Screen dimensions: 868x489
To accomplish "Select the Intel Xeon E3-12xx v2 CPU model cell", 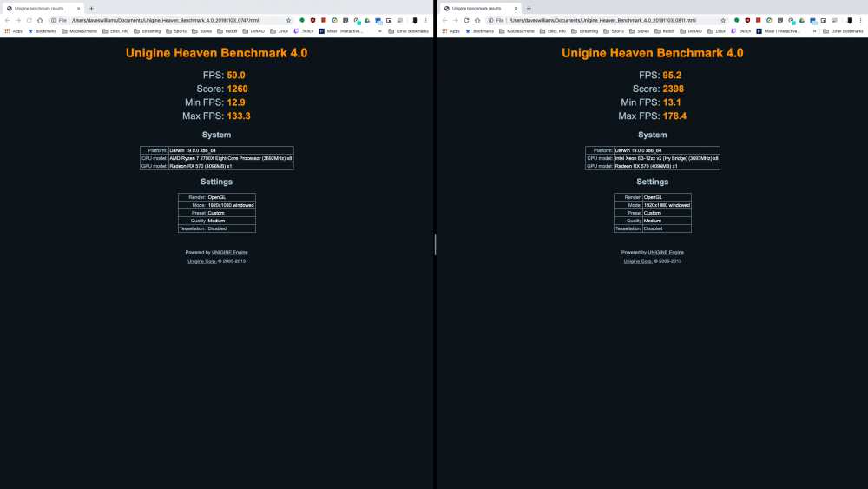I will [x=667, y=158].
